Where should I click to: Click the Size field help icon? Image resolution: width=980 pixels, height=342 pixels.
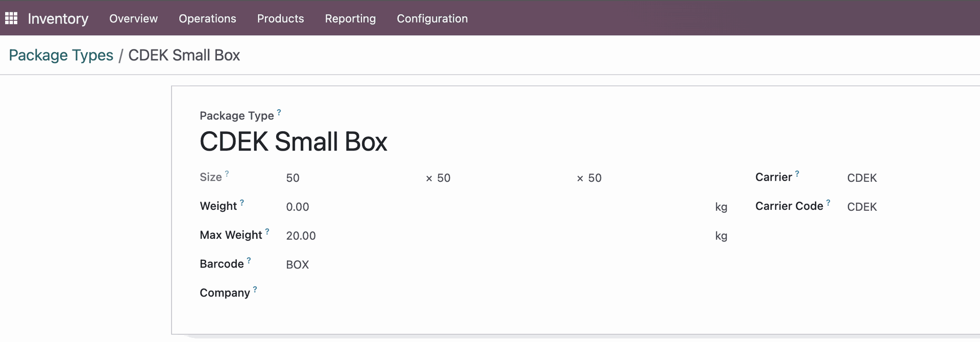[x=227, y=174]
